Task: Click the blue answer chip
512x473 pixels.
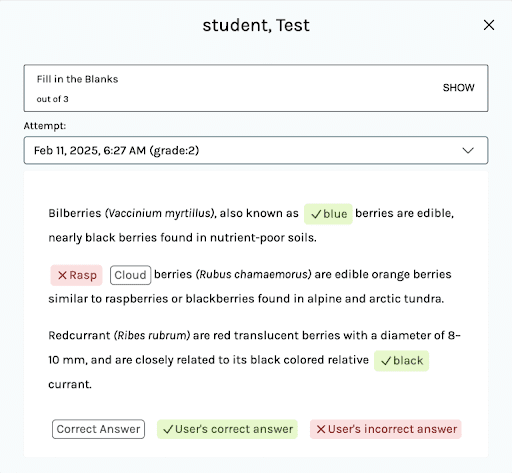Action: 328,214
